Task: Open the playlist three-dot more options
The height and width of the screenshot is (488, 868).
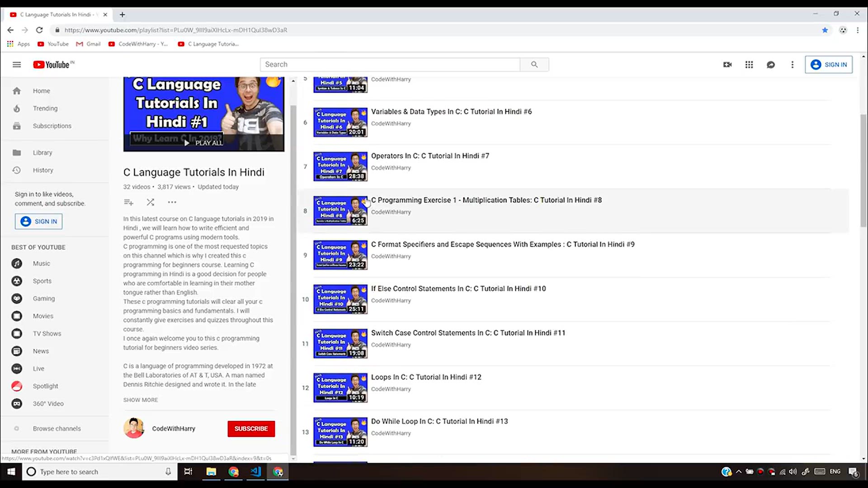Action: pos(172,202)
